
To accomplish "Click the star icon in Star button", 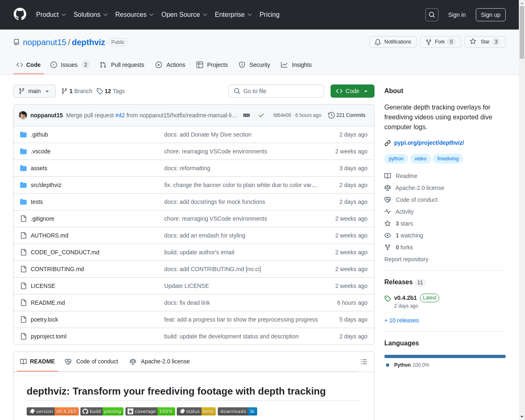I will click(473, 42).
